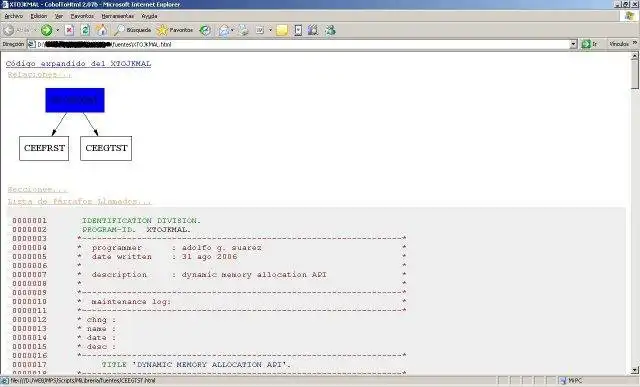Follow the Secciones... link
The width and height of the screenshot is (640, 387).
click(38, 189)
